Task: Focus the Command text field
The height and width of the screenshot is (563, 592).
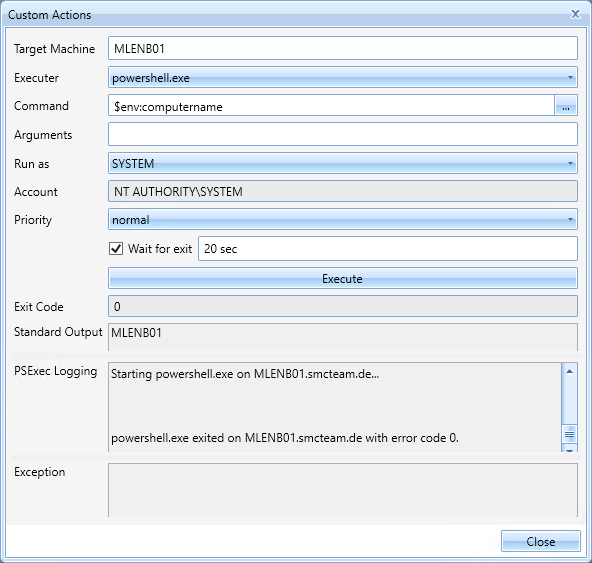Action: point(331,106)
